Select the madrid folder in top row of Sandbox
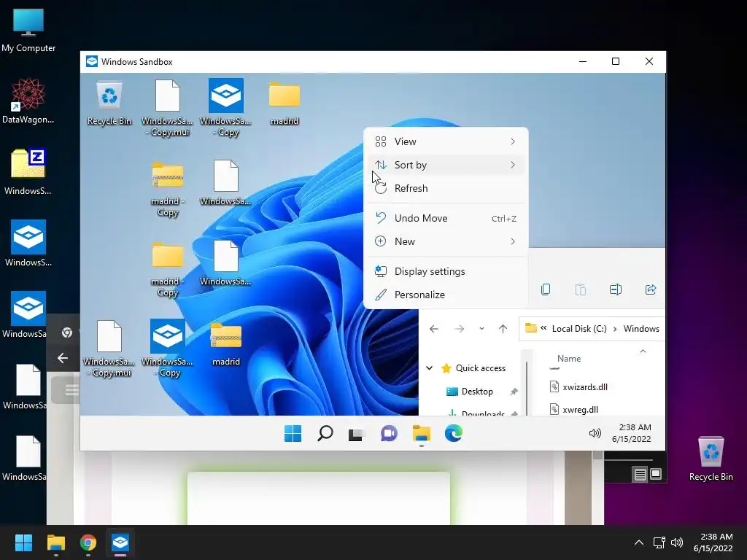The height and width of the screenshot is (560, 747). coord(285,104)
